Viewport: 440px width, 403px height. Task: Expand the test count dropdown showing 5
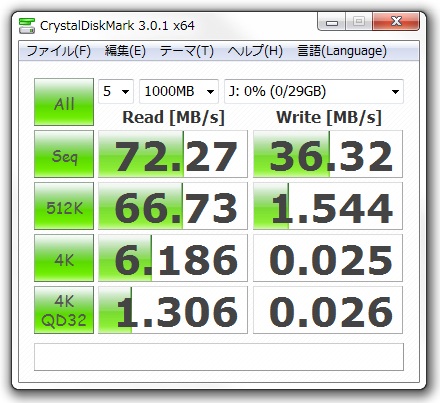click(116, 91)
